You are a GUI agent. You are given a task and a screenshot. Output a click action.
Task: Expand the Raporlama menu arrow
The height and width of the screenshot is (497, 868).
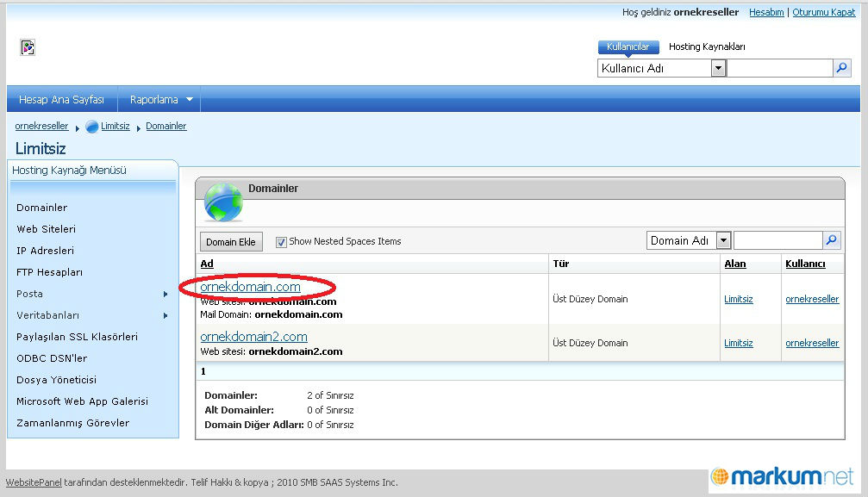190,100
